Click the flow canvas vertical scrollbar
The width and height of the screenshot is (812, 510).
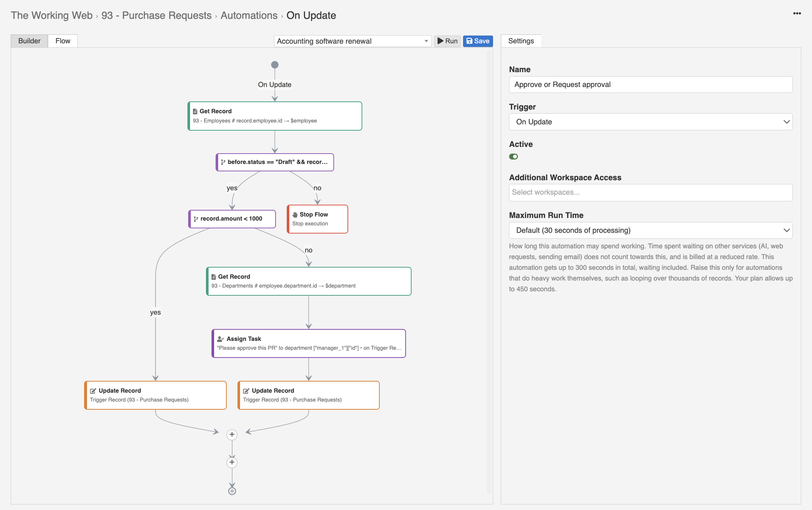(x=489, y=271)
